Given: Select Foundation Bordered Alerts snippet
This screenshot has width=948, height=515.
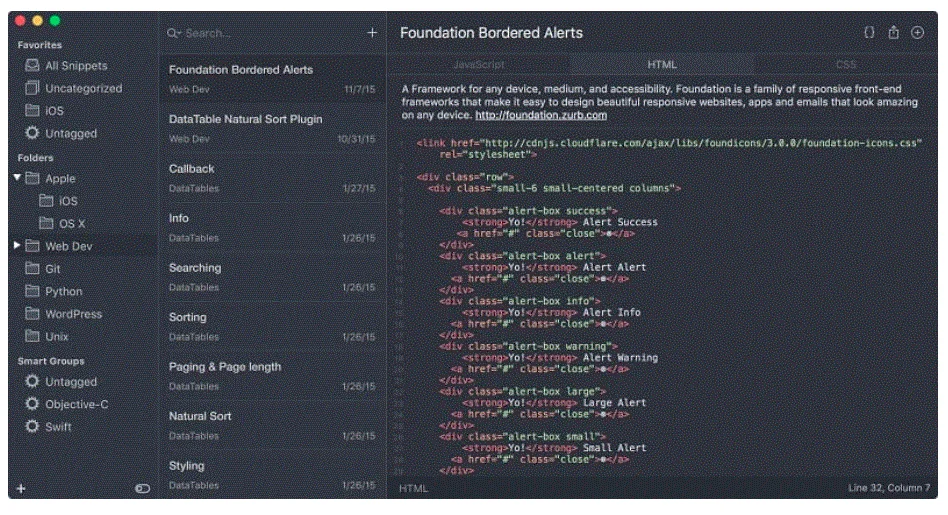Looking at the screenshot, I should 272,79.
